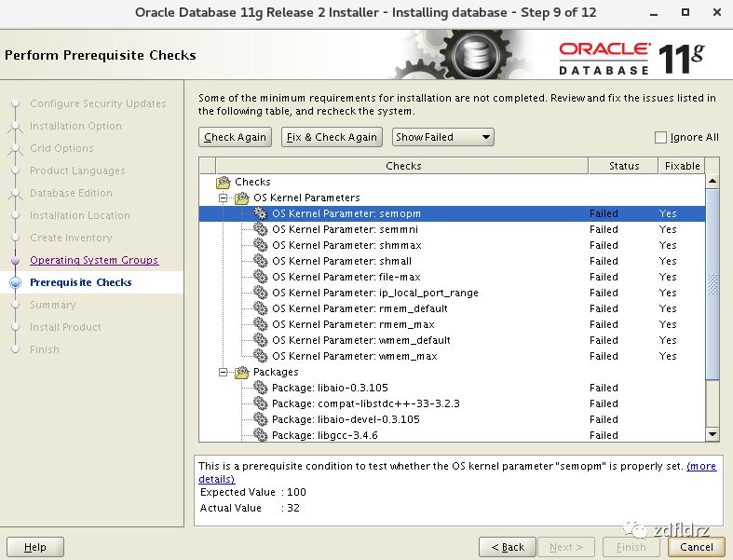Screen dimensions: 733x560
Task: Click the gear icon beside libaio-0.3.105 package
Action: point(260,388)
